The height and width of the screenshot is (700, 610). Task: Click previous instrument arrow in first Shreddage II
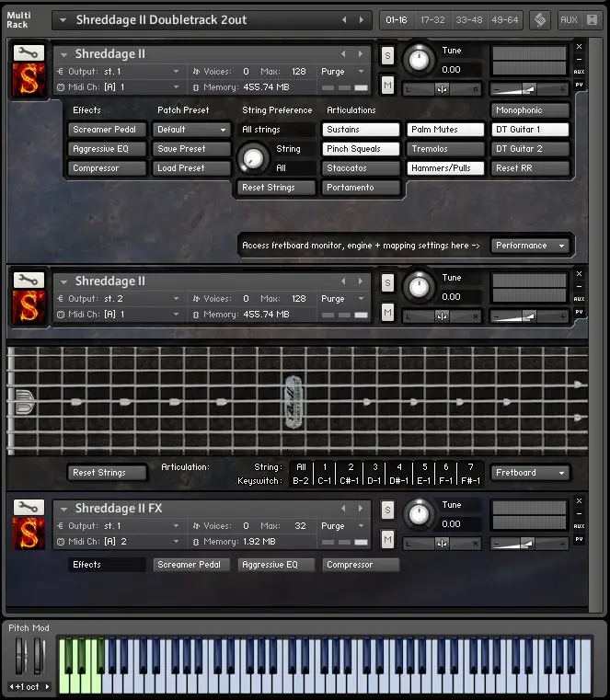coord(343,53)
